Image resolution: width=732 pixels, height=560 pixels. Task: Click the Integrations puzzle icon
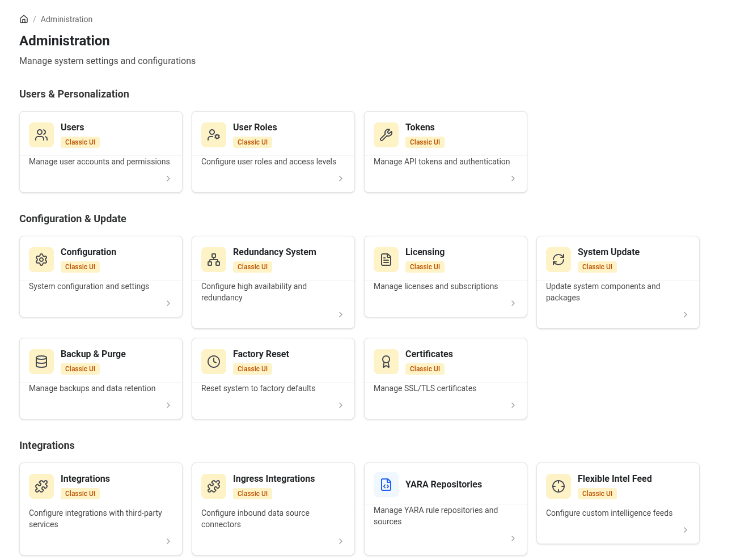[41, 486]
